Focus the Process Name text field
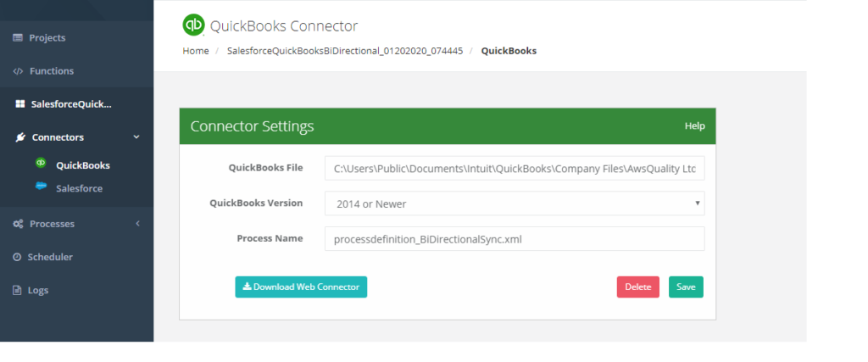This screenshot has width=868, height=362. pos(514,239)
